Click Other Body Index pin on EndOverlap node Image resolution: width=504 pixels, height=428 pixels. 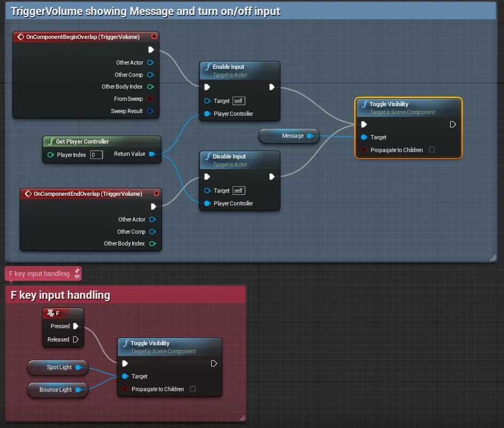click(153, 243)
